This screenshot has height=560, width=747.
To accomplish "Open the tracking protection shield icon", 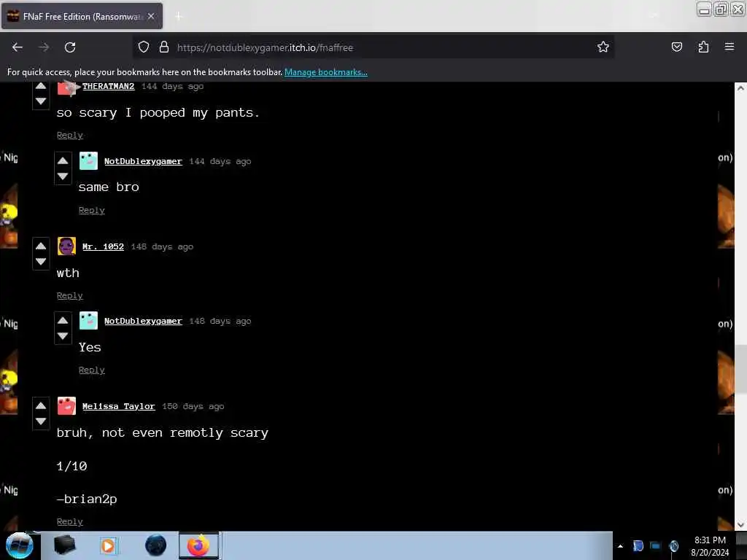I will coord(144,47).
